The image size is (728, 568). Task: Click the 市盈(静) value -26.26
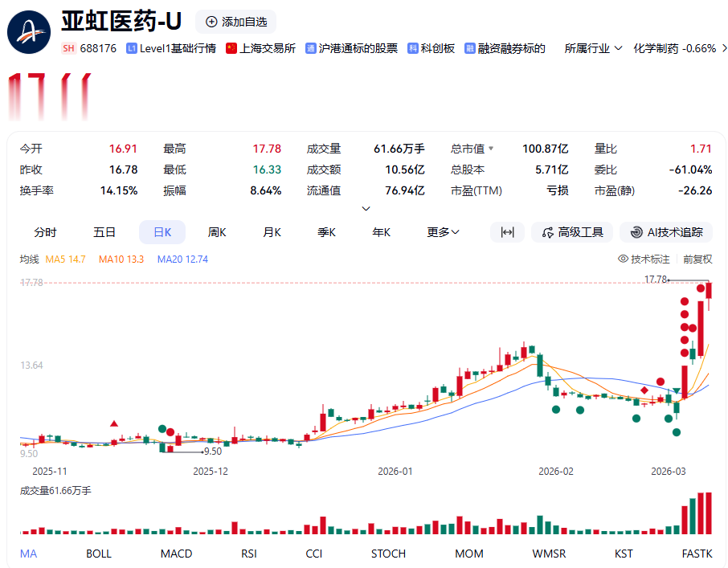[695, 190]
